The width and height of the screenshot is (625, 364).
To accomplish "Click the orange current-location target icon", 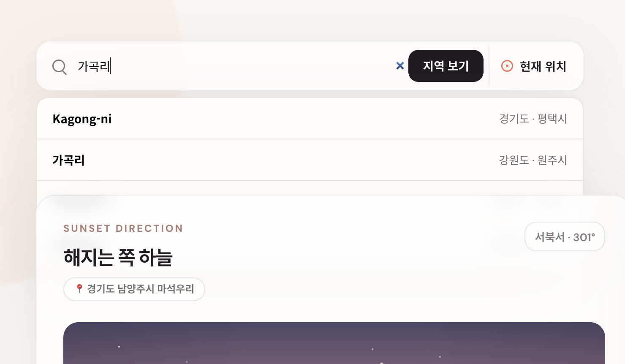I will click(507, 66).
